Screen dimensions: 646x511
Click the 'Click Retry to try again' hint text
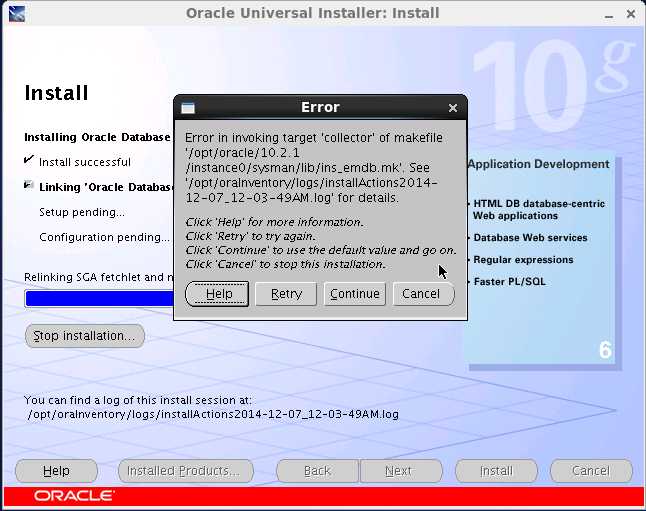250,236
